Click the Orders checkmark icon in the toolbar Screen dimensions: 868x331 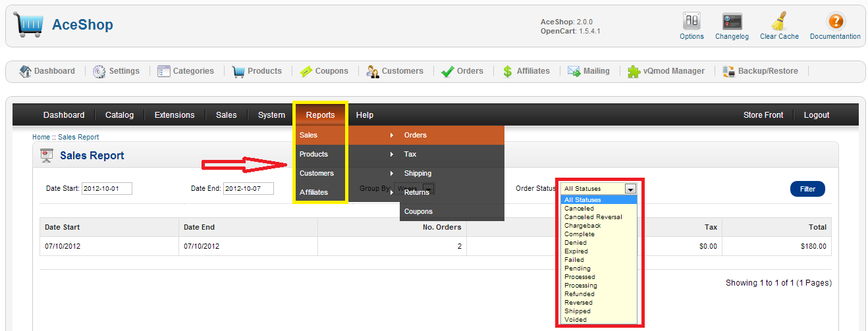coord(448,71)
